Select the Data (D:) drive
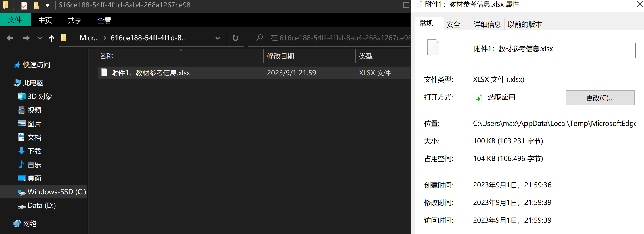The width and height of the screenshot is (644, 234). click(37, 206)
